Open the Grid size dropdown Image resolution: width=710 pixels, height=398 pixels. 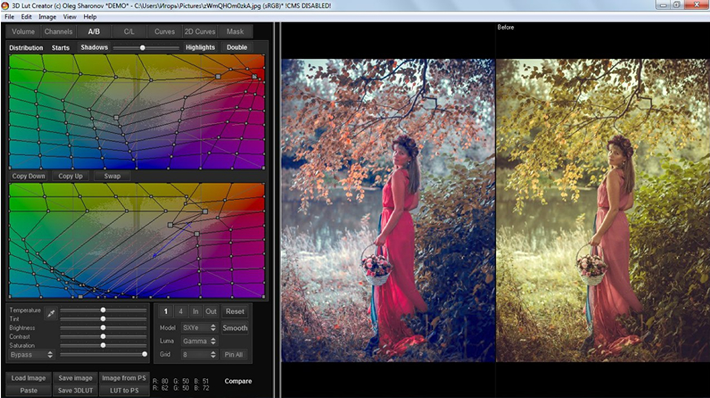pos(199,355)
